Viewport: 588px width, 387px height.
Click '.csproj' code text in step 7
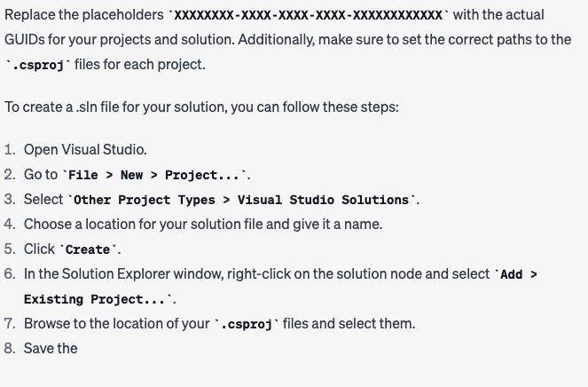coord(247,324)
